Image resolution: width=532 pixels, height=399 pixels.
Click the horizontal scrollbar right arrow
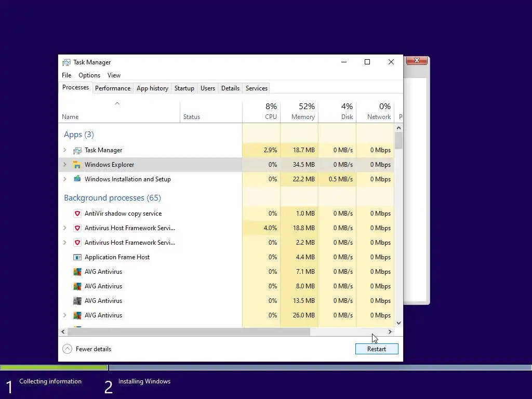[390, 332]
